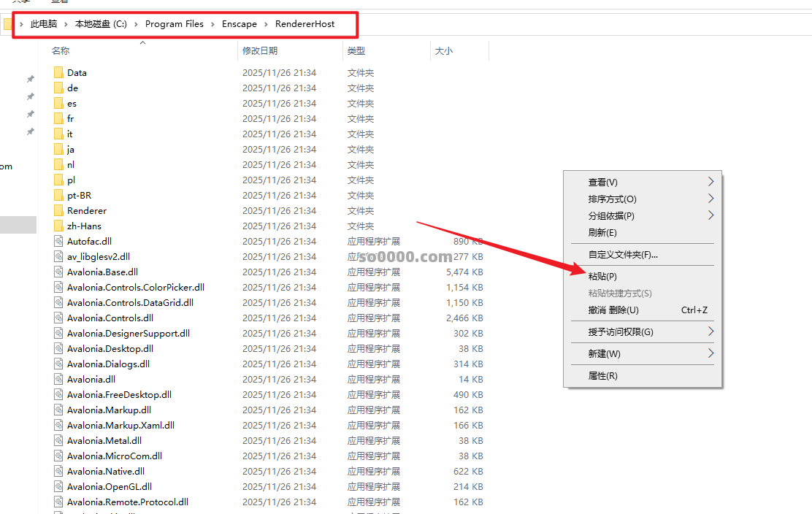This screenshot has width=812, height=514.
Task: Select the pt-BR folder icon
Action: coord(58,195)
